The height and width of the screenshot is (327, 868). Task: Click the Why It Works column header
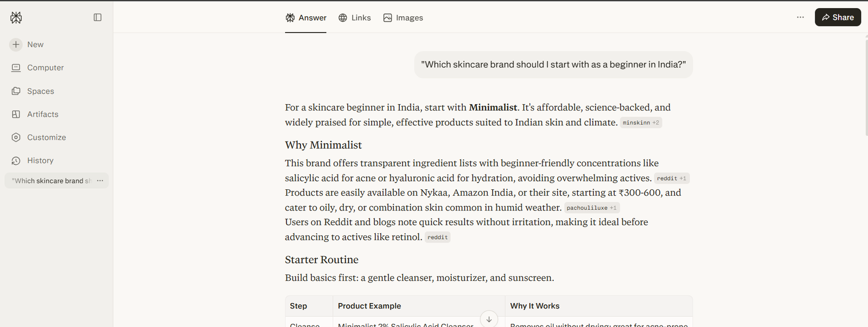pyautogui.click(x=535, y=306)
